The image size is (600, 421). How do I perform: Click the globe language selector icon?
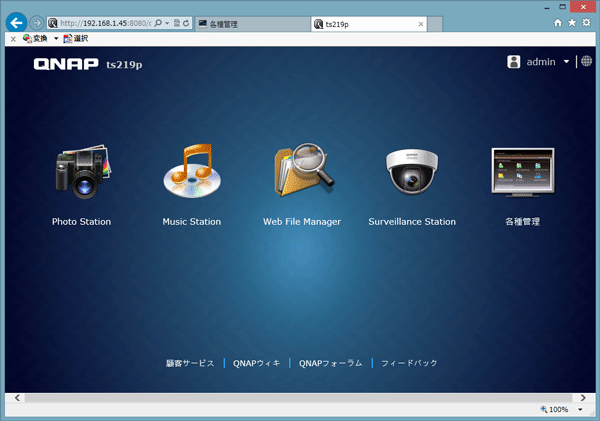click(586, 61)
